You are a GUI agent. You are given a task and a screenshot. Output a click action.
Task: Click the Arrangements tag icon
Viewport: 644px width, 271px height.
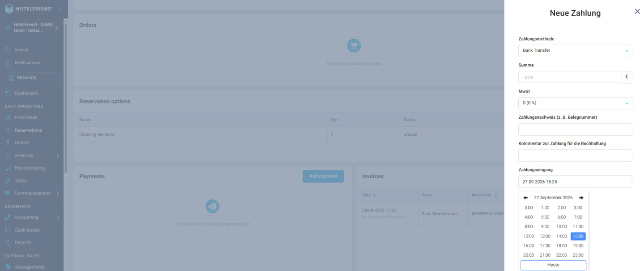tap(8, 267)
